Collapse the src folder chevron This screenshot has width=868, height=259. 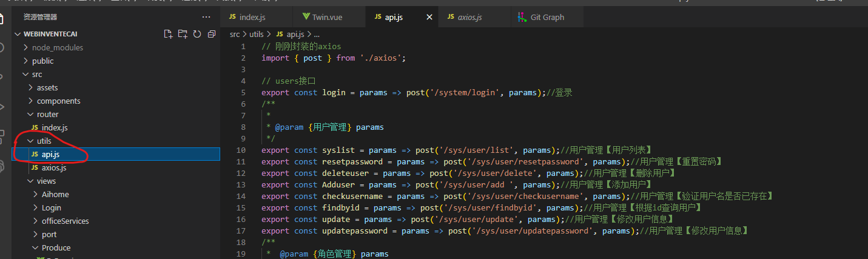(x=25, y=74)
